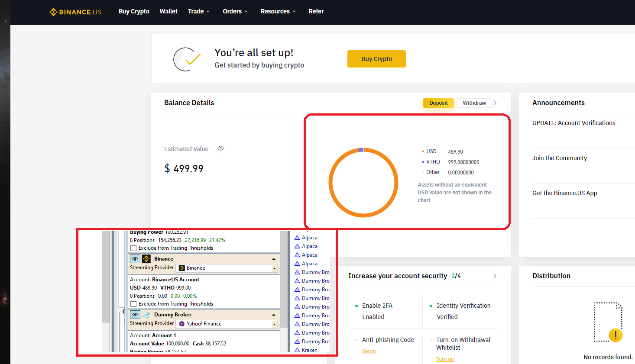Click Anti-phishing Code label

coord(388,340)
